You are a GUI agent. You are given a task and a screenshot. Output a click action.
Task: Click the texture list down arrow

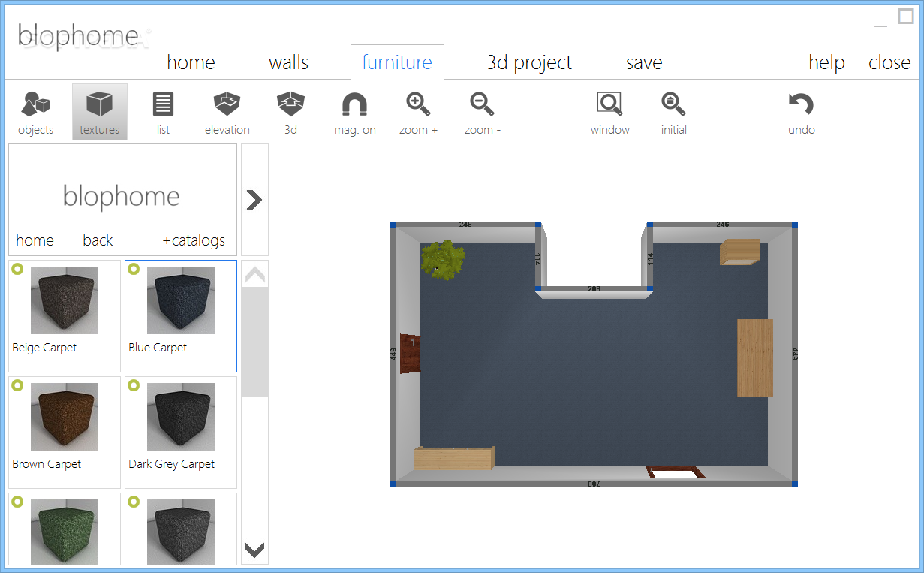(255, 550)
